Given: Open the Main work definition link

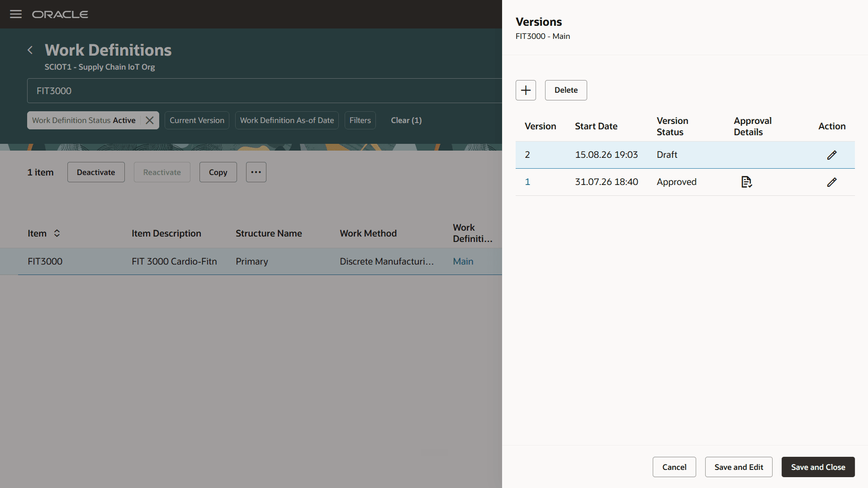Looking at the screenshot, I should tap(463, 261).
